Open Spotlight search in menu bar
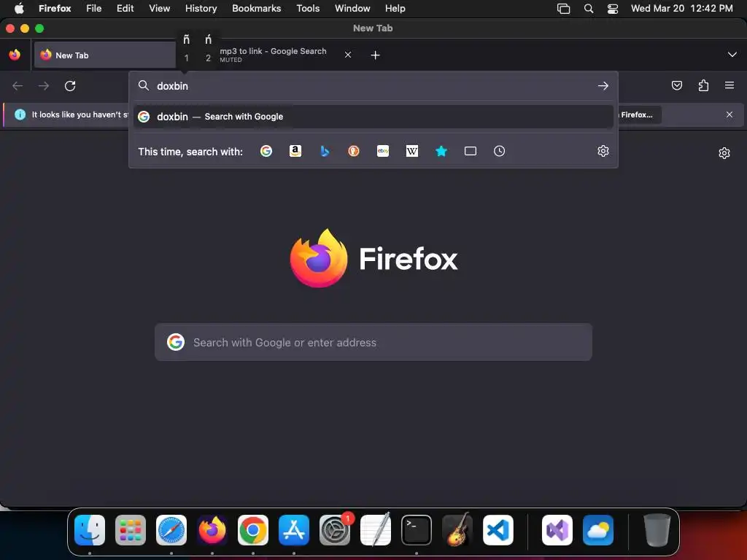747x560 pixels. tap(589, 8)
